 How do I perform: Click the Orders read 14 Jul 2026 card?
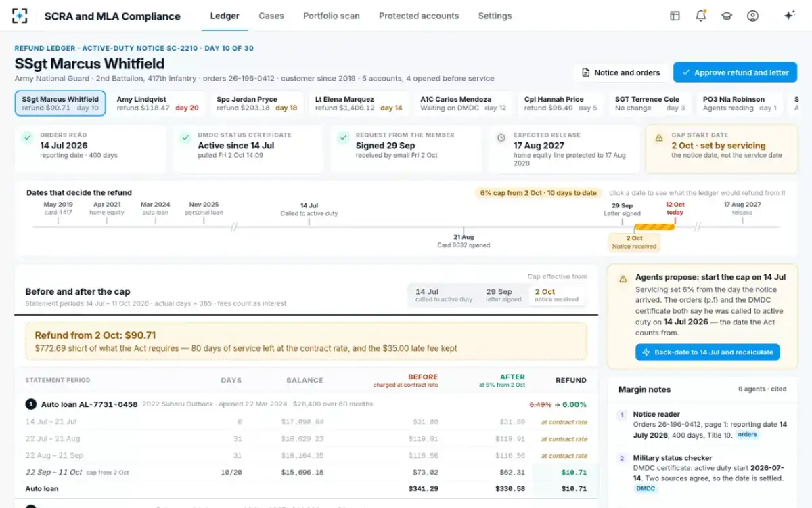(91, 149)
